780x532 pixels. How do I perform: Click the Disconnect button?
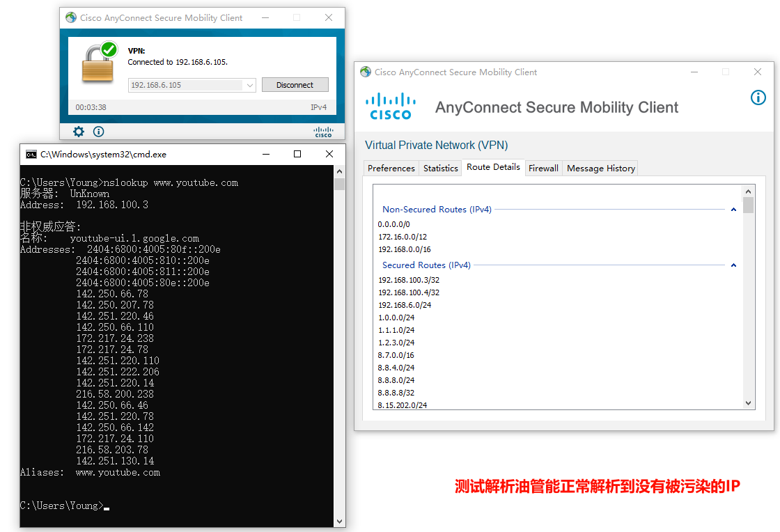coord(295,85)
